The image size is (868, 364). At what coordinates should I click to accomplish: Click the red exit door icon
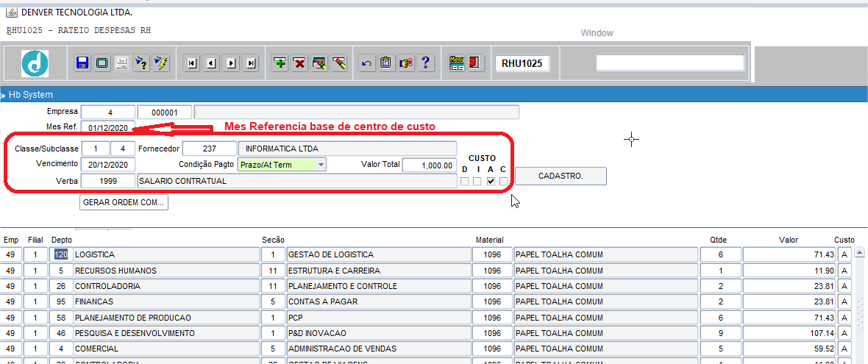coord(476,63)
